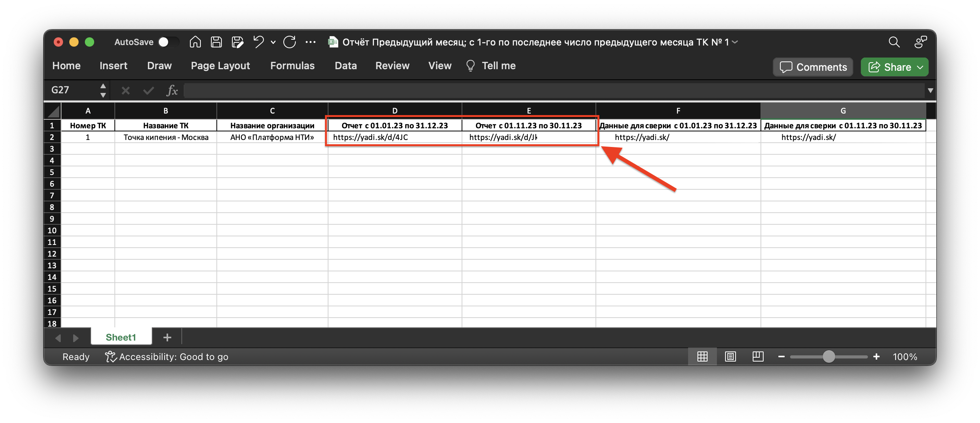Switch to Page Break Preview view
The width and height of the screenshot is (980, 423).
tap(758, 357)
